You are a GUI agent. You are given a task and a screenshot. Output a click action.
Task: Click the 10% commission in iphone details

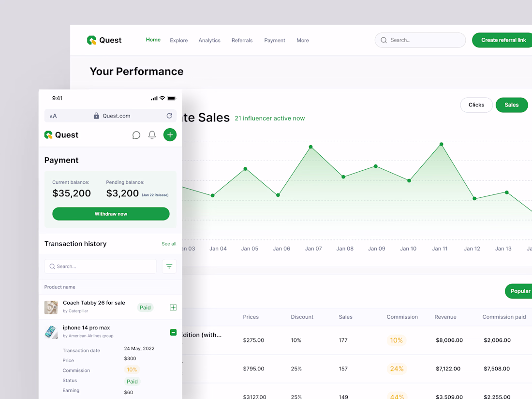click(132, 369)
